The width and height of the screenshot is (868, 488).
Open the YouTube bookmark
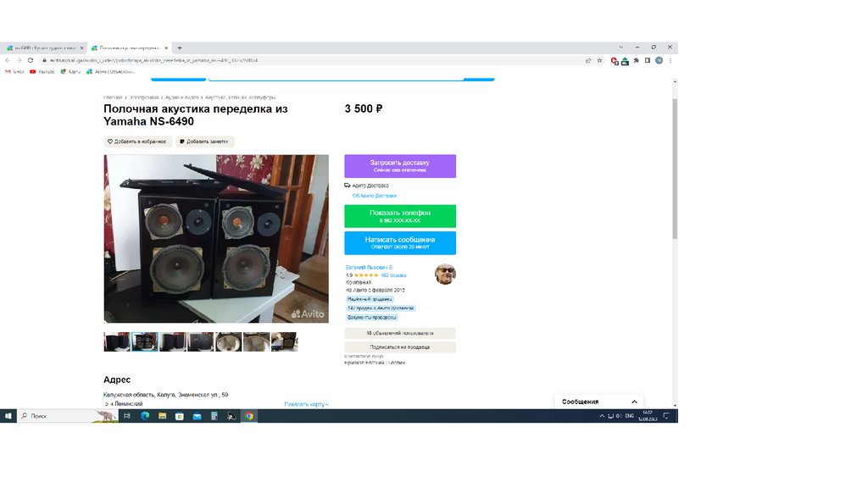42,71
